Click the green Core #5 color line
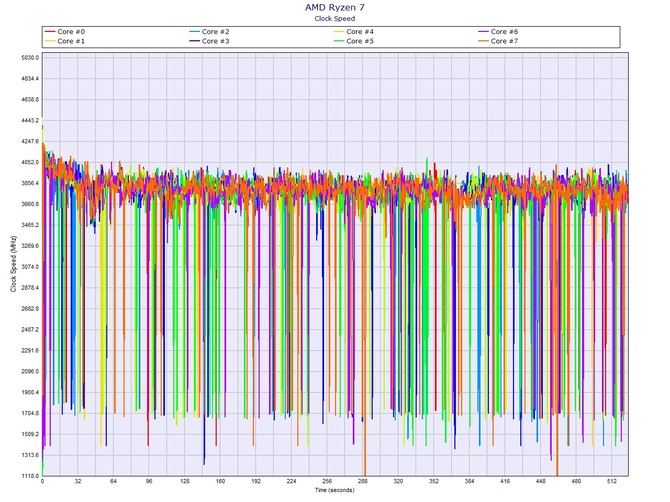Image resolution: width=670 pixels, height=502 pixels. 339,41
